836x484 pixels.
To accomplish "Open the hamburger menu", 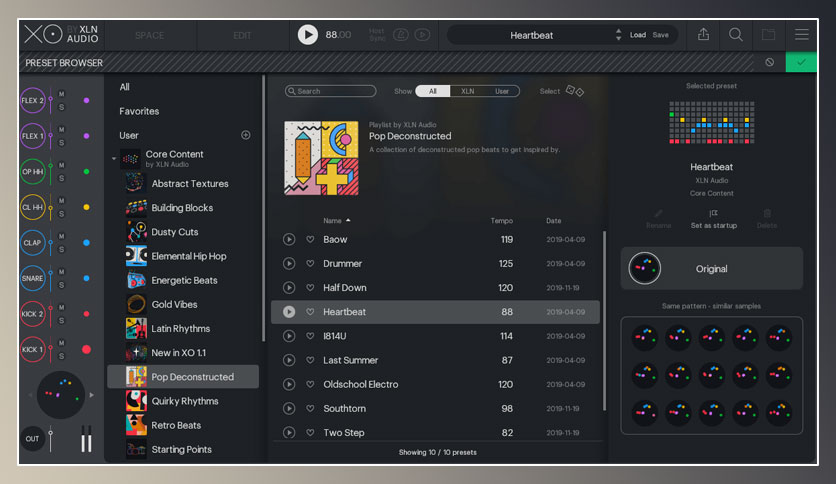I will point(801,35).
